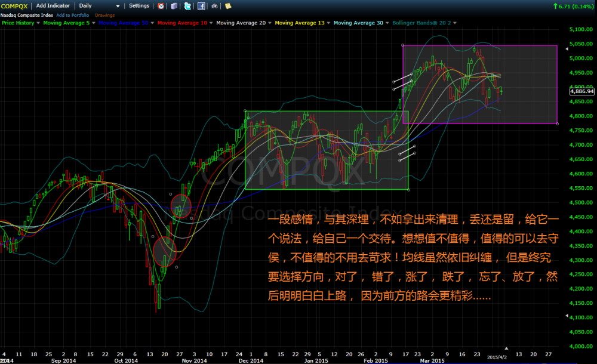597x364 pixels.
Task: Click the Feb 2015 month label
Action: 376,360
